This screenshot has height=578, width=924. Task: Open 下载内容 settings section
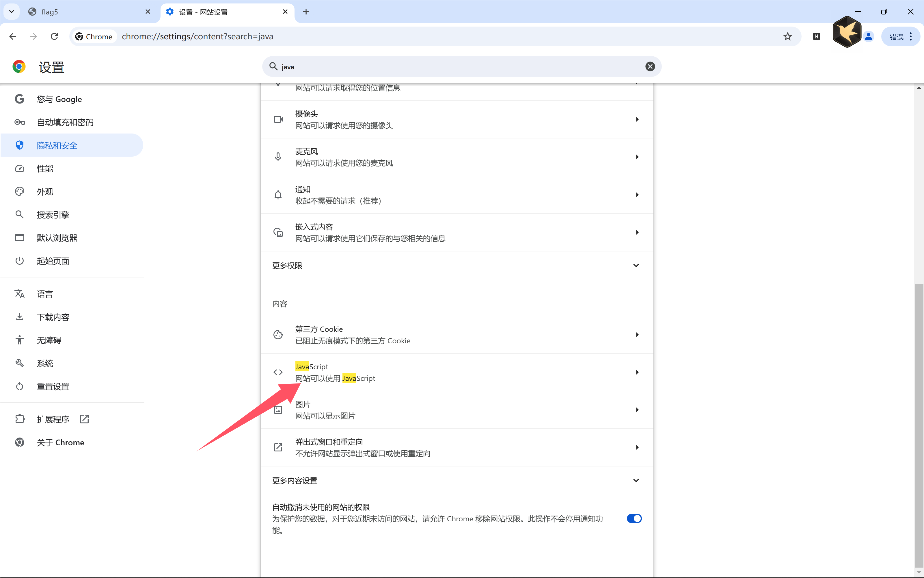[72, 317]
